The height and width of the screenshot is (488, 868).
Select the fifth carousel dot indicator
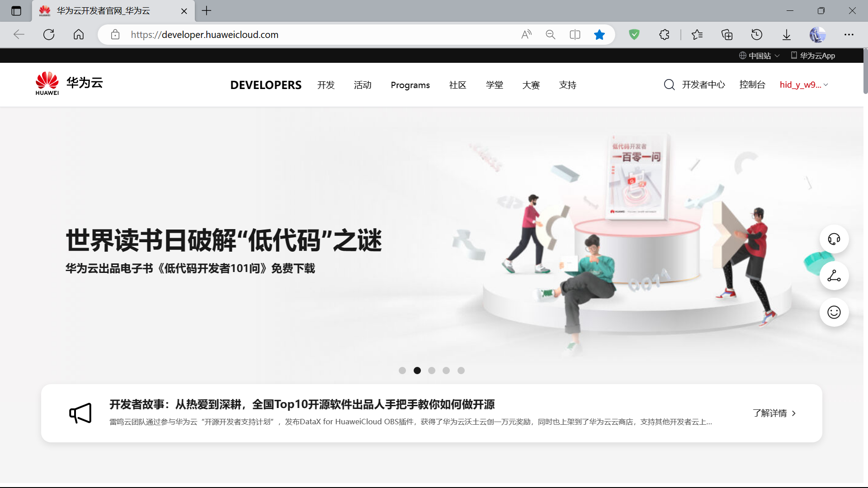tap(461, 371)
